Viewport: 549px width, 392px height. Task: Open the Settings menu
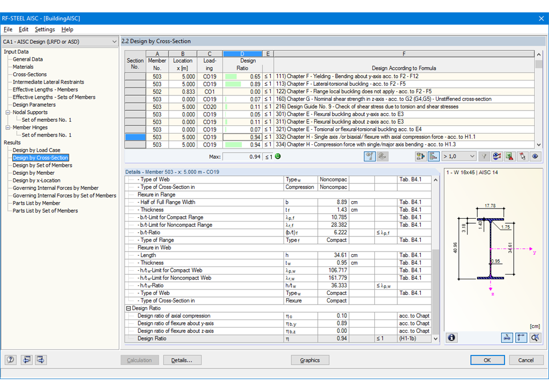(x=44, y=29)
